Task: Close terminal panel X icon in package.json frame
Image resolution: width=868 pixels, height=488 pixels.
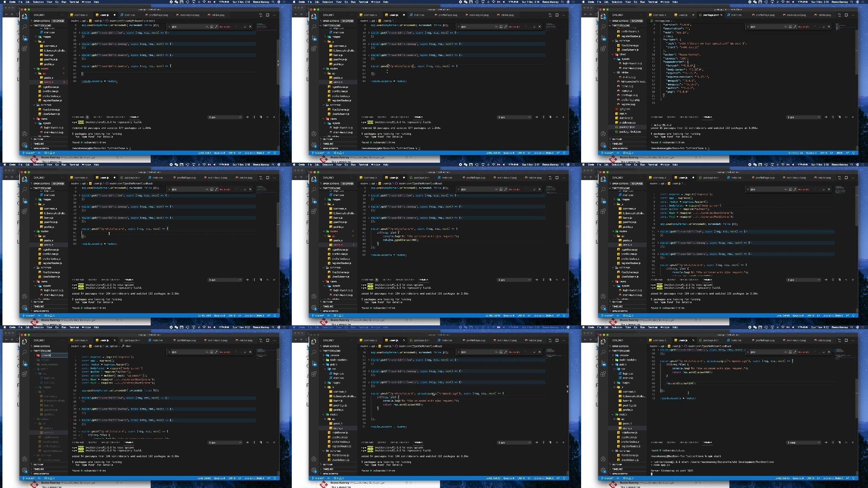Action: point(853,117)
